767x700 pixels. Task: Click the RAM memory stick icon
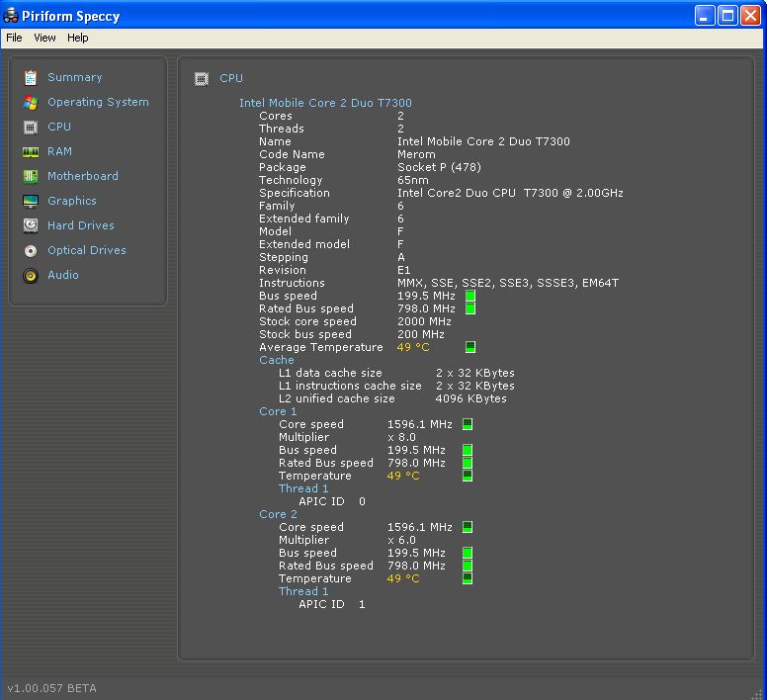pyautogui.click(x=31, y=151)
